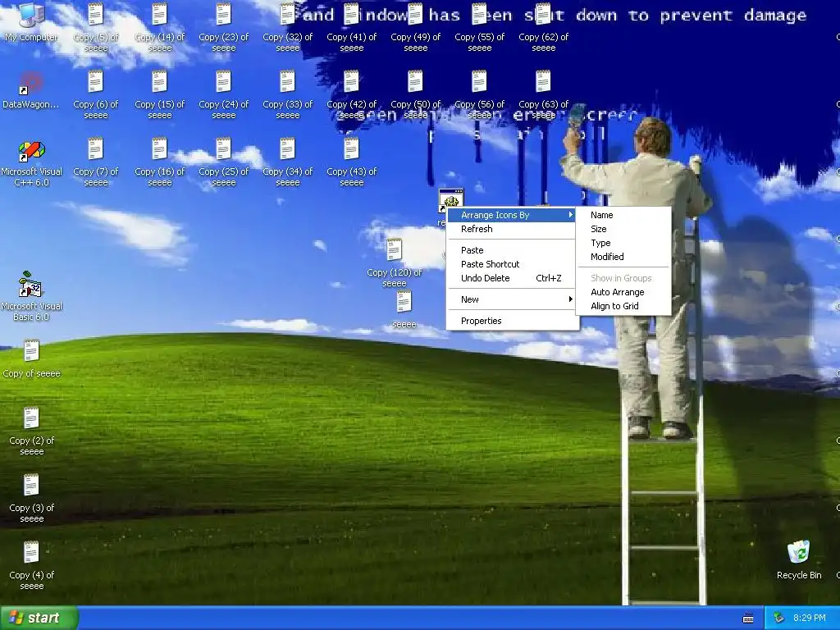
Task: Select 'Copy (62) of seeee' file
Action: [543, 27]
